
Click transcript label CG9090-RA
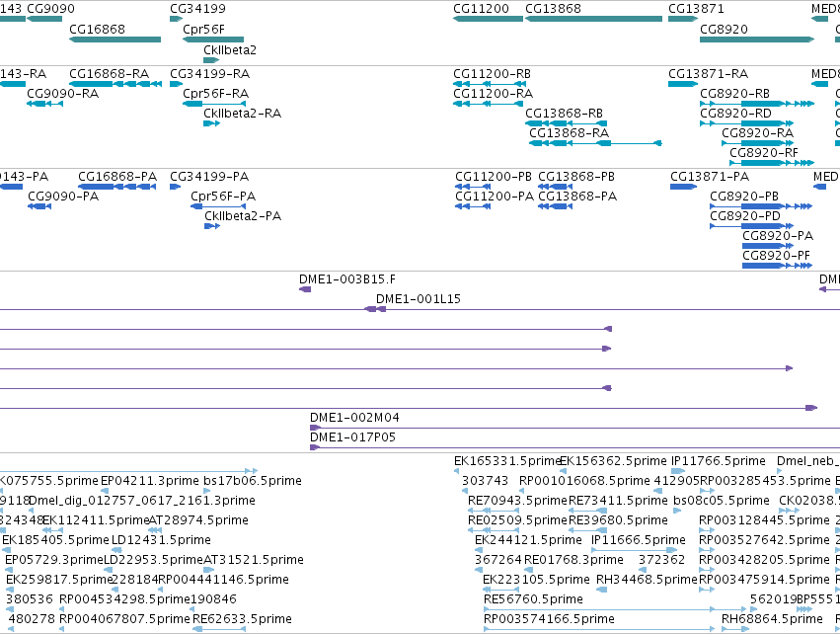(x=62, y=93)
